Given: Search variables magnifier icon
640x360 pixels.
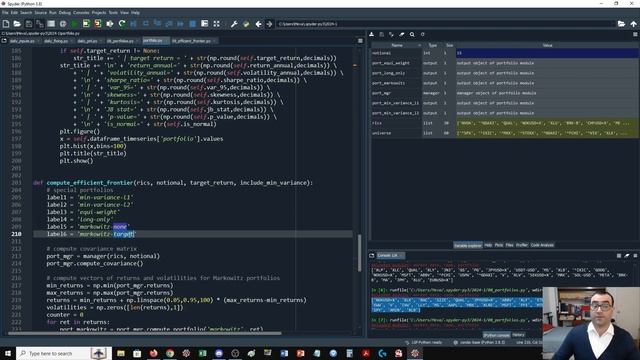Looking at the screenshot, I should pos(412,35).
